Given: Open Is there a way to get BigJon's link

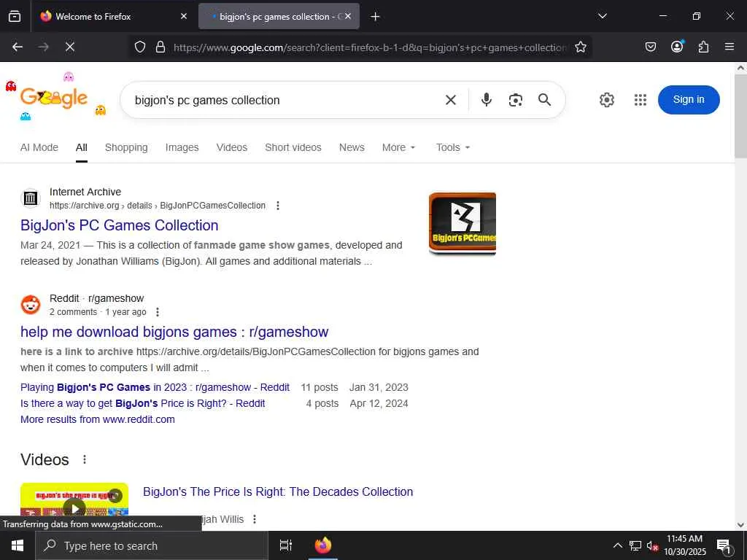Looking at the screenshot, I should click(x=142, y=403).
